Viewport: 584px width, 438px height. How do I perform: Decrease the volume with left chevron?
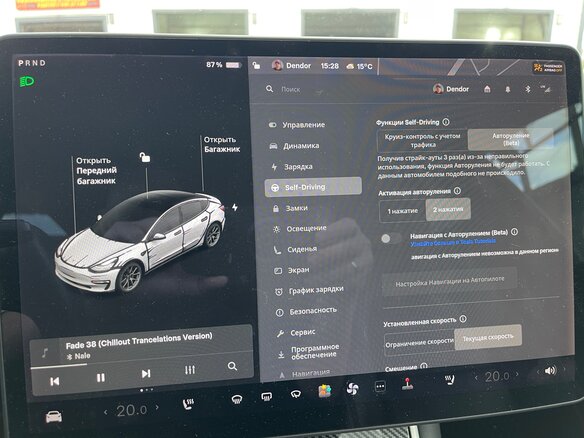tap(538, 372)
